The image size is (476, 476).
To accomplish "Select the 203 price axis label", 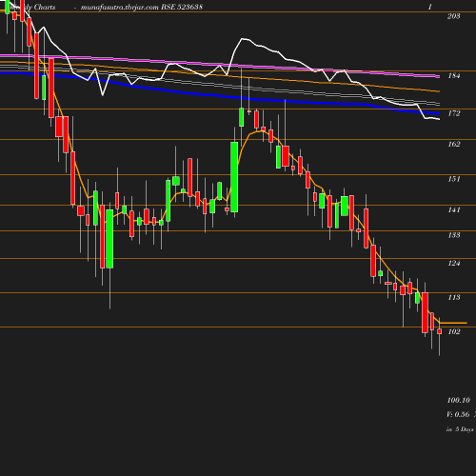I will (454, 16).
